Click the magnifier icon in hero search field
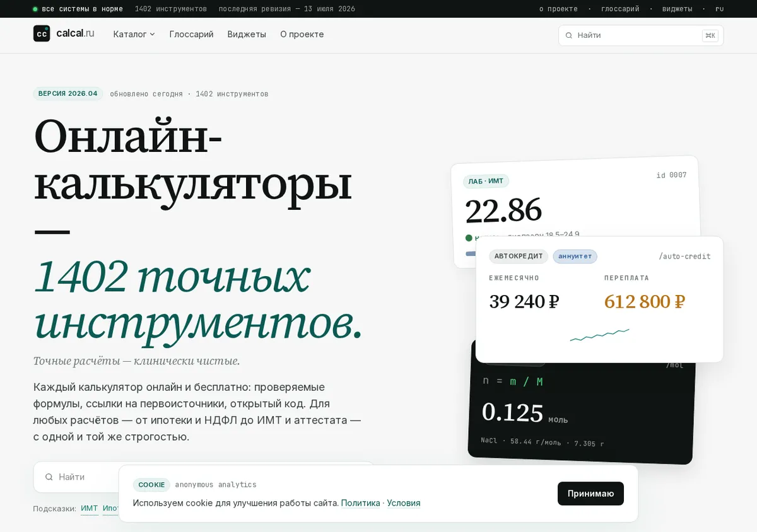The image size is (757, 532). [x=49, y=477]
